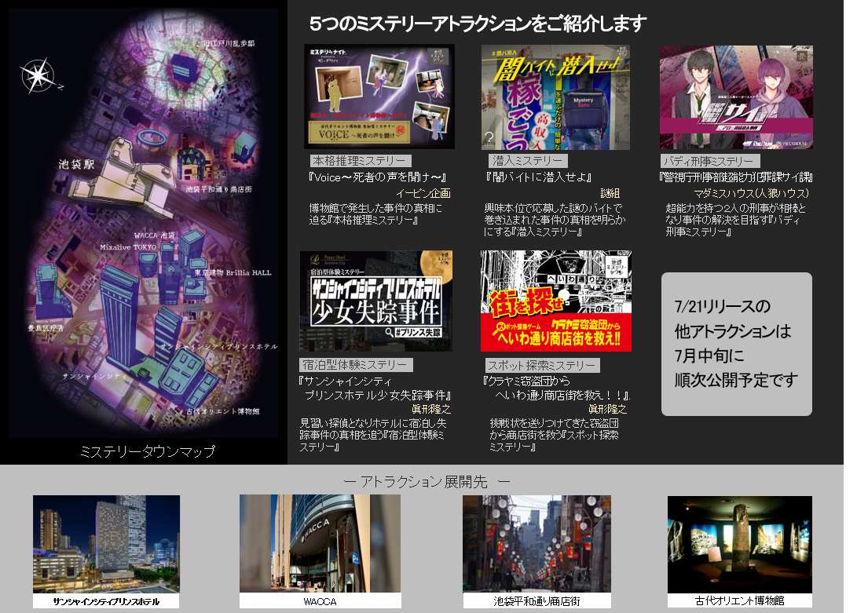Viewport: 868px width, 613px height.
Task: Open the 池袋平和通り商店街 street photo
Action: click(x=537, y=544)
